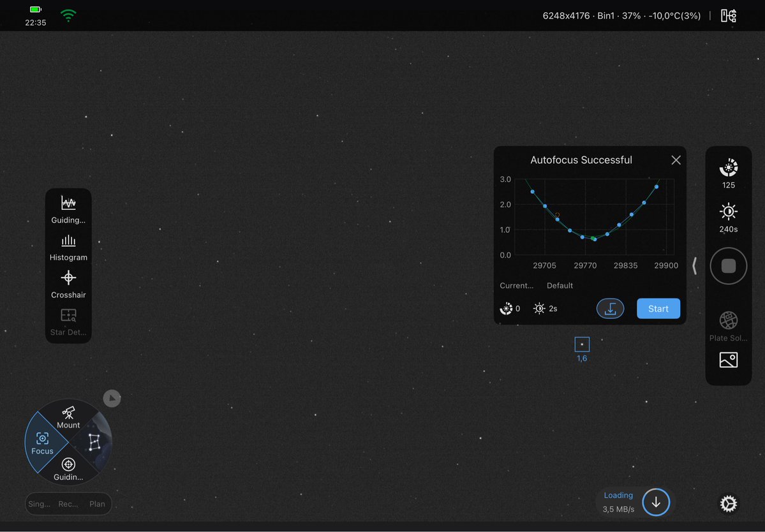This screenshot has width=765, height=532.
Task: Switch to the Plan tab
Action: point(97,504)
